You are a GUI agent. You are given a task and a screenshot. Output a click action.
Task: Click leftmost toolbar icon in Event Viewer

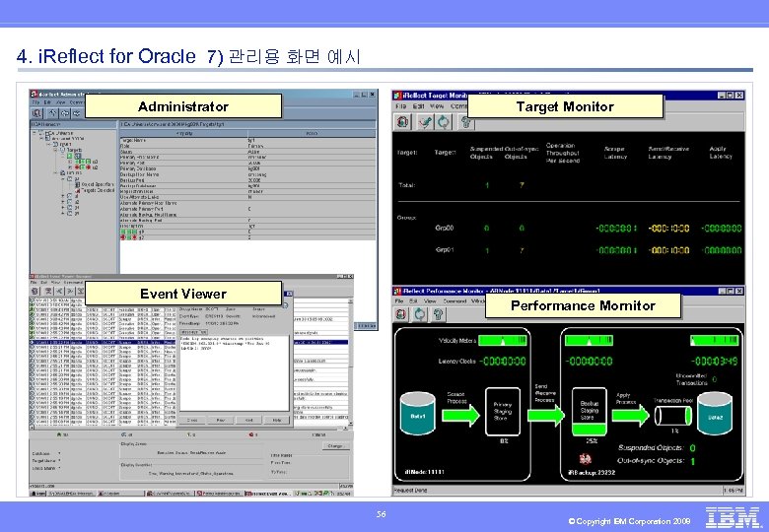[x=35, y=291]
